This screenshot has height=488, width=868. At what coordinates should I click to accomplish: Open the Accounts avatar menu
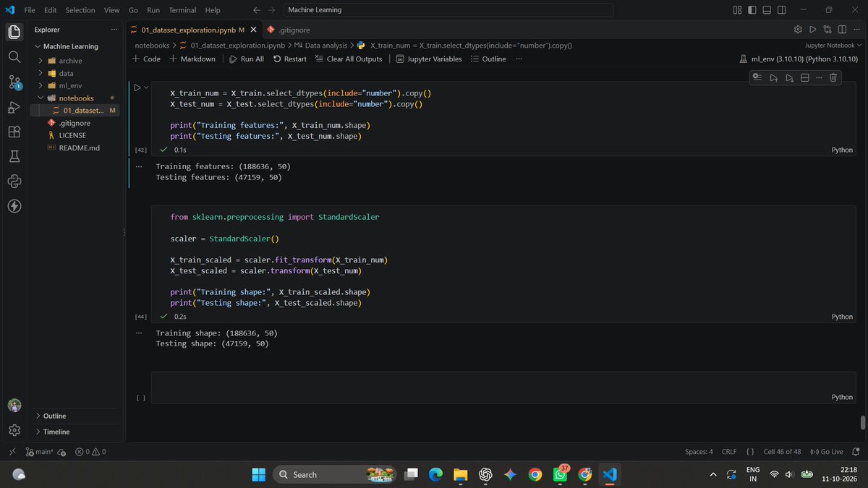pyautogui.click(x=14, y=406)
